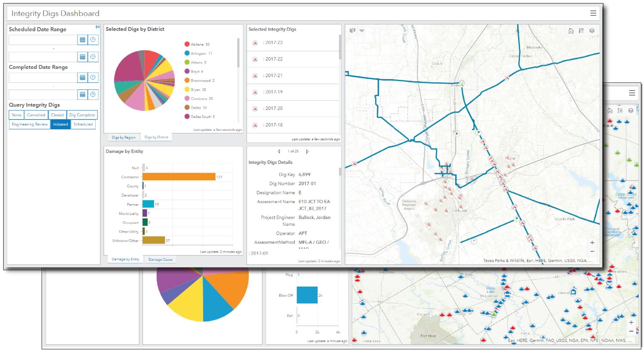The width and height of the screenshot is (644, 351).
Task: Switch to the Digs by Region tab
Action: pos(124,138)
